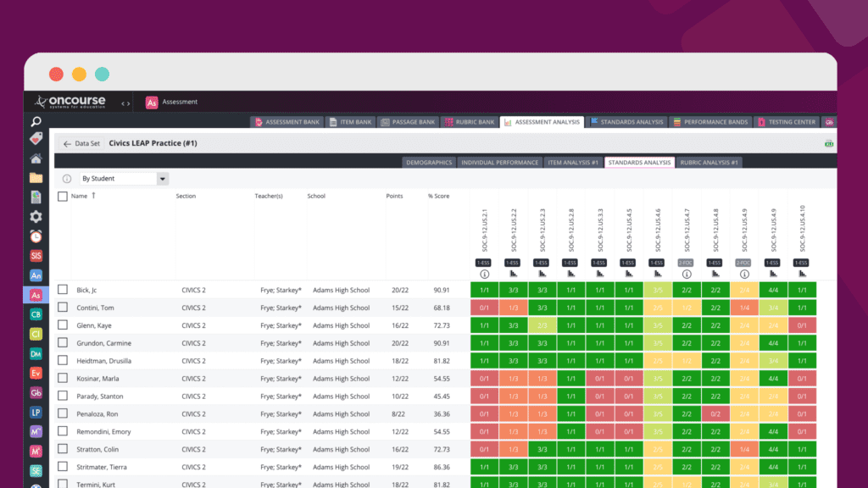Click the Search magnifier in the sidebar

click(36, 122)
